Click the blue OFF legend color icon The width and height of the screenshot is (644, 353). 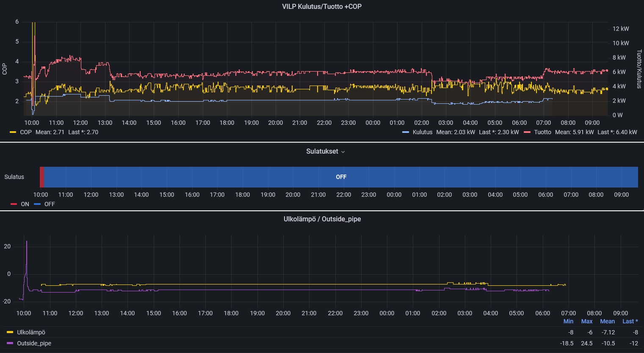[x=37, y=204]
